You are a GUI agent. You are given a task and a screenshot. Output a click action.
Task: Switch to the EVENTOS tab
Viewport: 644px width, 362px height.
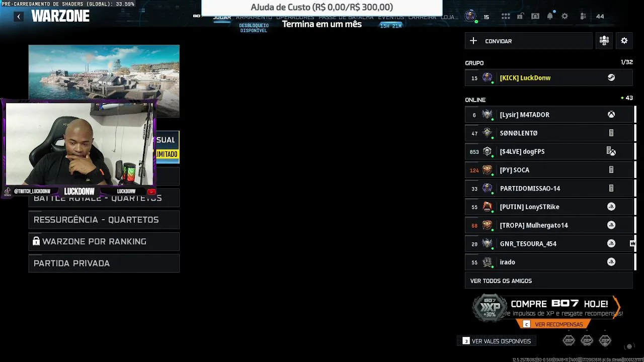point(391,17)
